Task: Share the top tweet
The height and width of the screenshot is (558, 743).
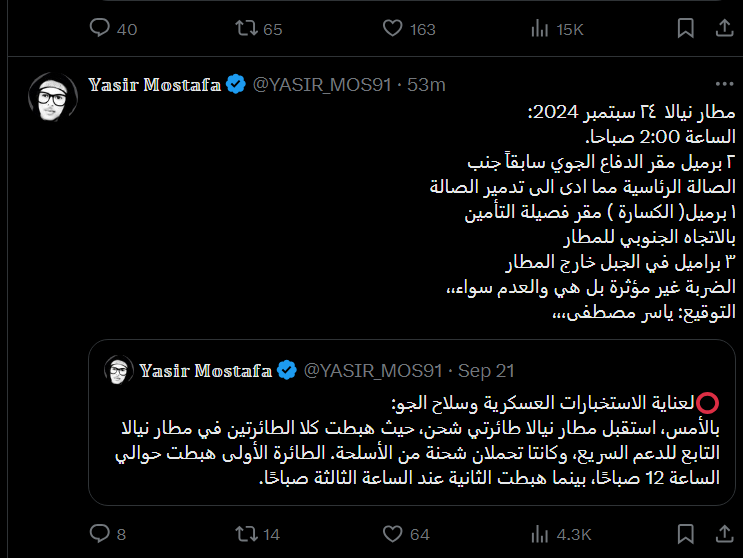Action: click(722, 29)
